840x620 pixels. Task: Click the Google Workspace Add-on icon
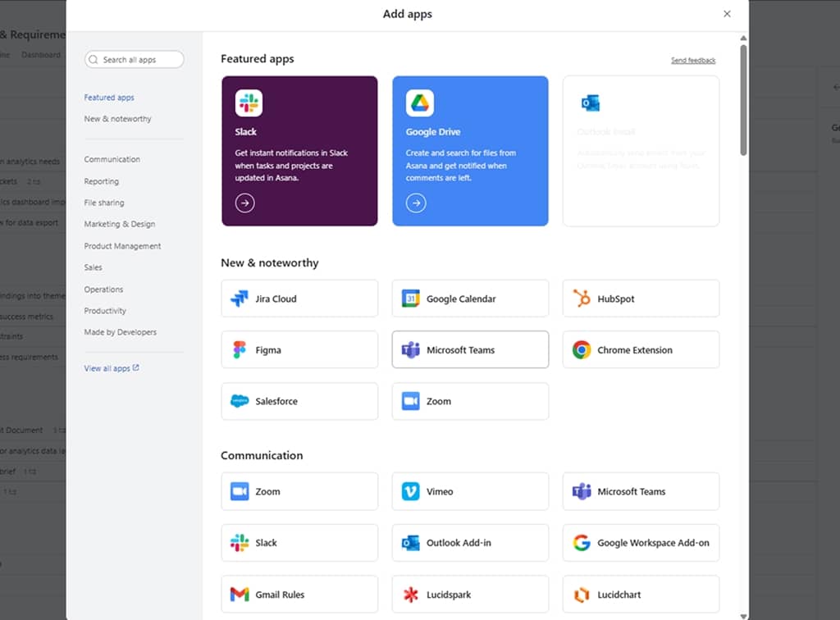tap(582, 542)
